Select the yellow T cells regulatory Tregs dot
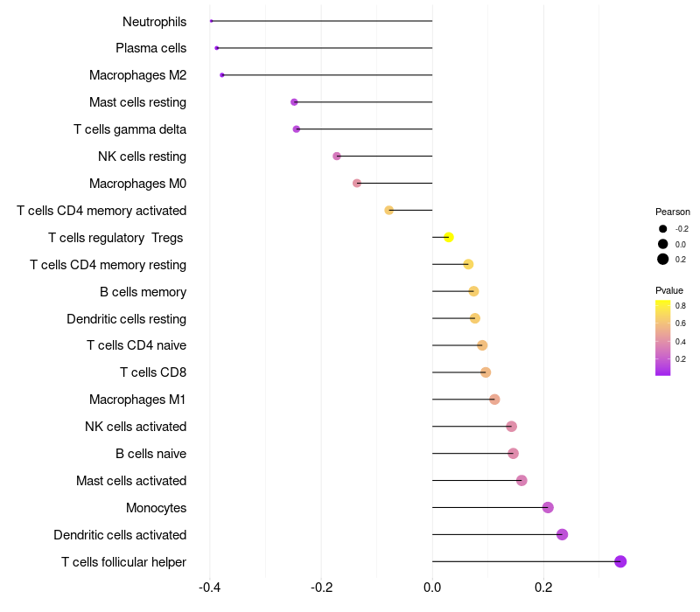This screenshot has height=612, width=700. (x=449, y=237)
